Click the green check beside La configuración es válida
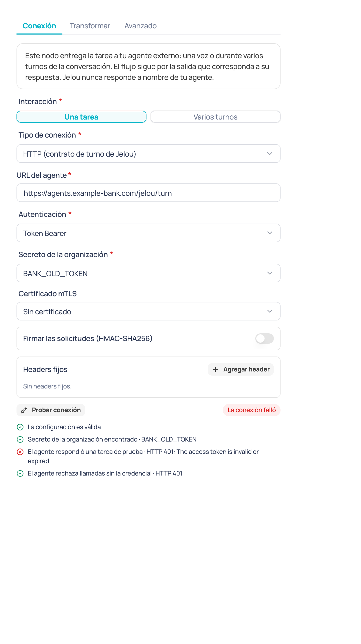The width and height of the screenshot is (361, 644). [20, 427]
